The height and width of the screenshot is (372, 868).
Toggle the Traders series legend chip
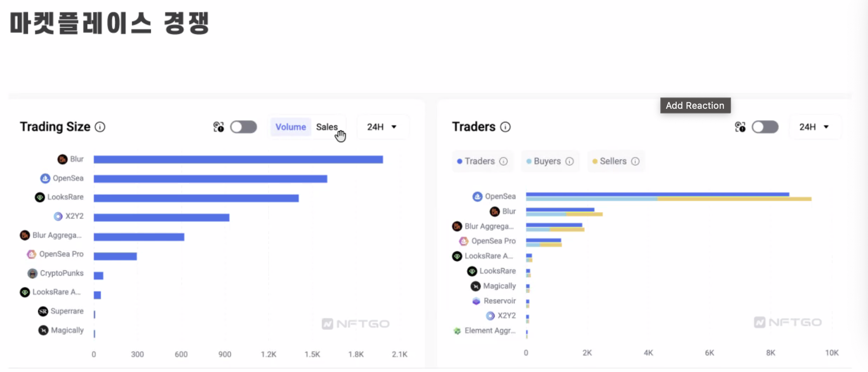tap(482, 162)
